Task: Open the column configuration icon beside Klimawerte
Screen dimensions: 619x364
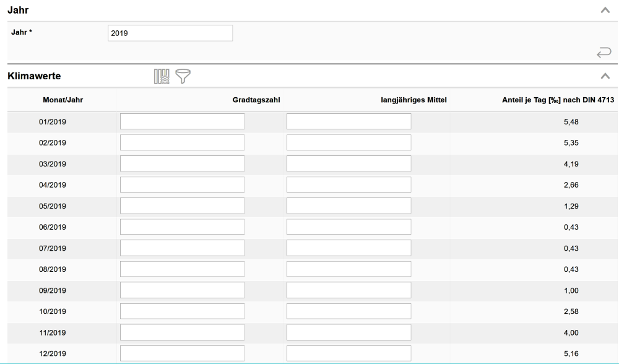Action: coord(161,76)
